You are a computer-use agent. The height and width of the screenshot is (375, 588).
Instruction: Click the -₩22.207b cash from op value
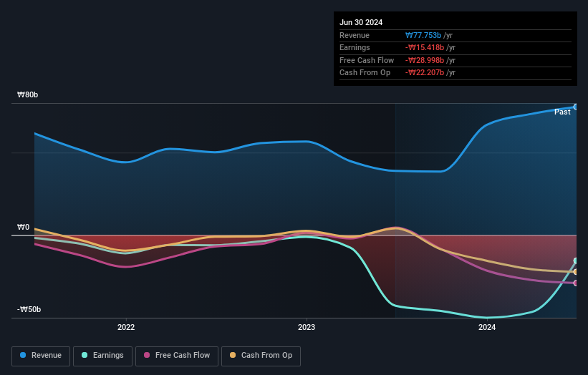click(425, 73)
